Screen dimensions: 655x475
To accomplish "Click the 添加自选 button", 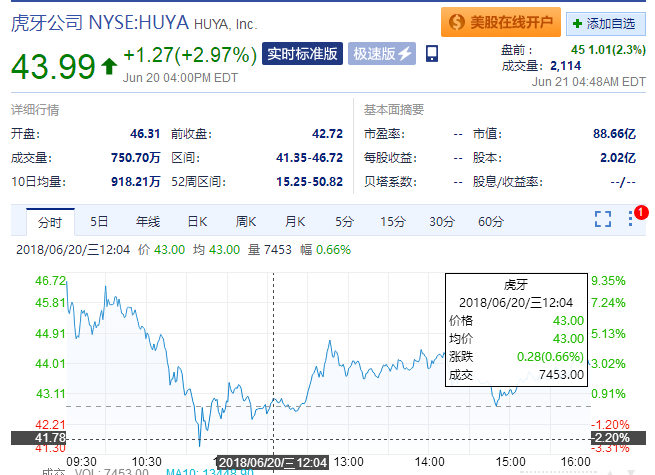I will [x=606, y=24].
